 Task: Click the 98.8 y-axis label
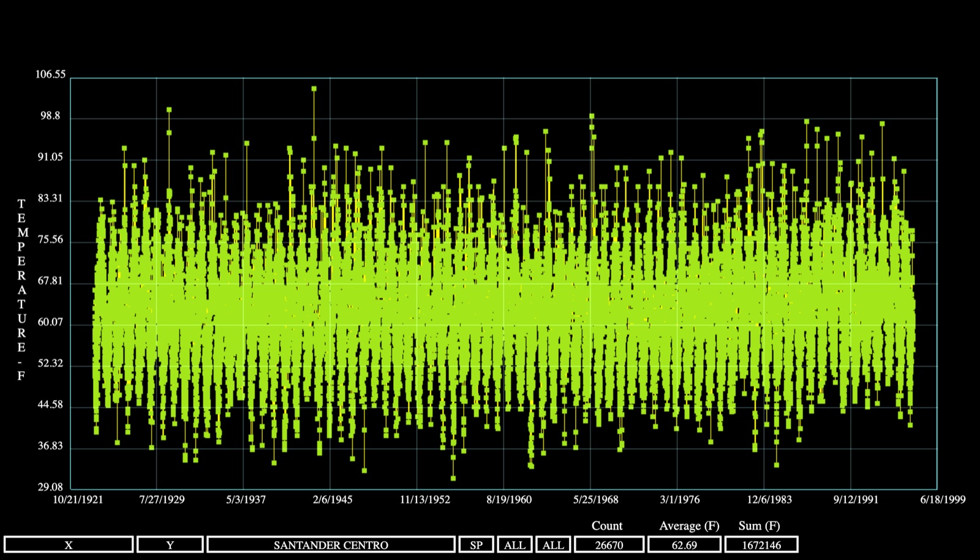50,116
